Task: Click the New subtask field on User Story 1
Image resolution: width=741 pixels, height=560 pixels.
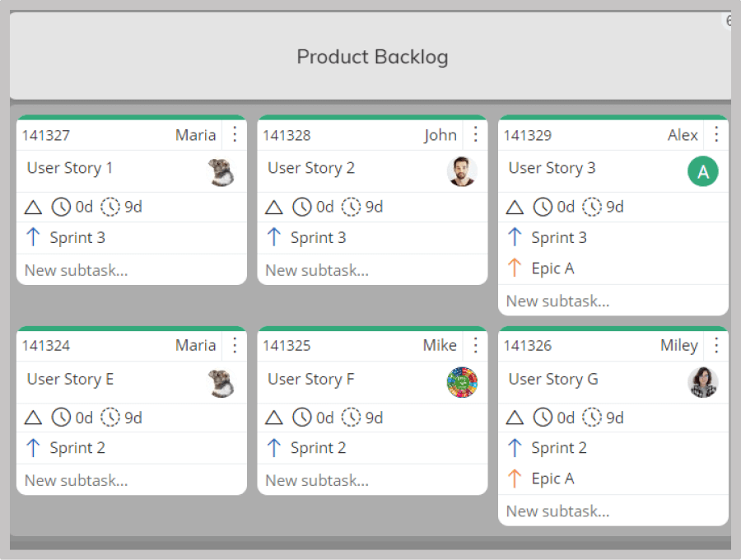Action: 132,270
